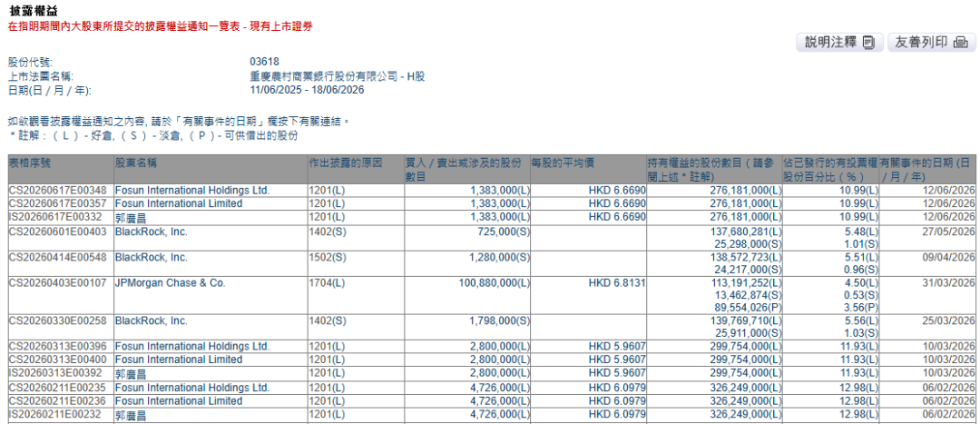Open date 06/02/2026 in row IS20260211E00232

pos(948,415)
